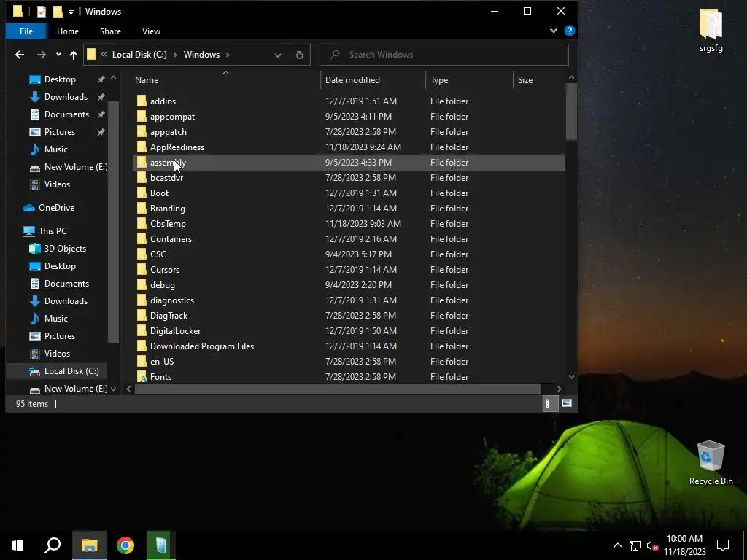The height and width of the screenshot is (560, 747).
Task: Sort by Date modified column header
Action: point(352,80)
